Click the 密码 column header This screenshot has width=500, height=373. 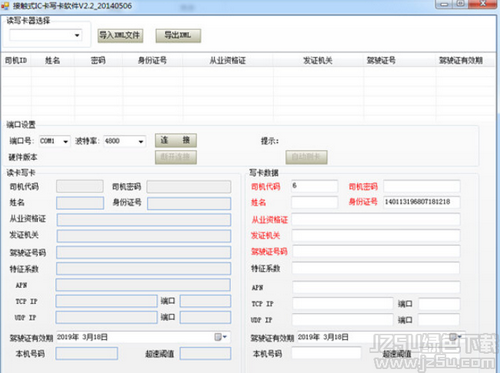[x=98, y=60]
